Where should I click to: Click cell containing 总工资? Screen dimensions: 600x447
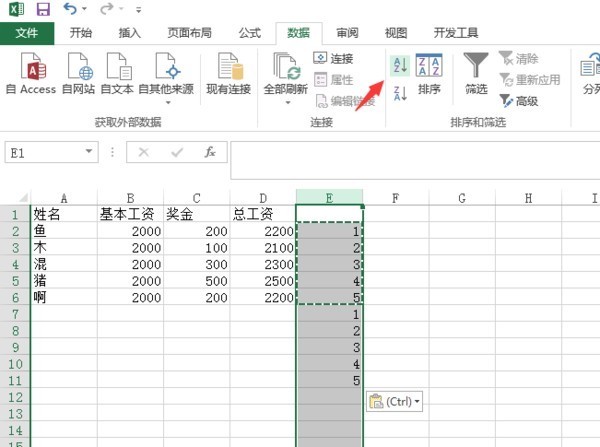click(263, 214)
